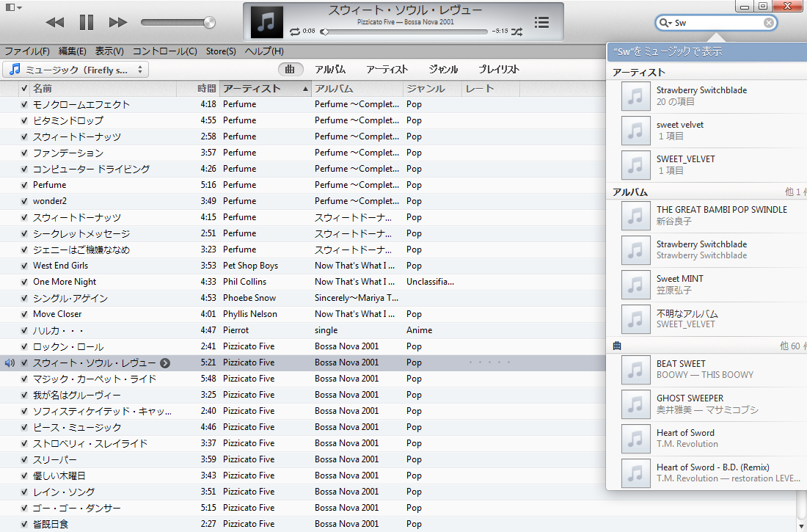Image resolution: width=807 pixels, height=532 pixels.
Task: Pause the current song
Action: (x=87, y=22)
